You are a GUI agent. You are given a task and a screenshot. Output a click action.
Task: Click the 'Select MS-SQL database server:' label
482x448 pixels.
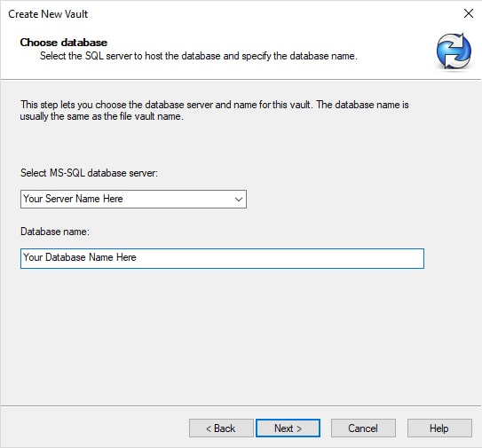89,173
